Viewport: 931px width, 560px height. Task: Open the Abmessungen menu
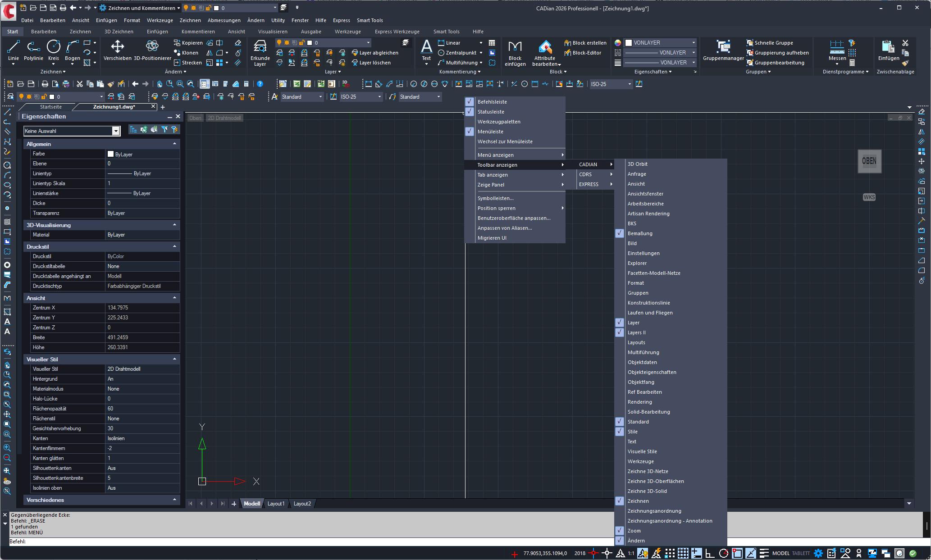point(224,20)
